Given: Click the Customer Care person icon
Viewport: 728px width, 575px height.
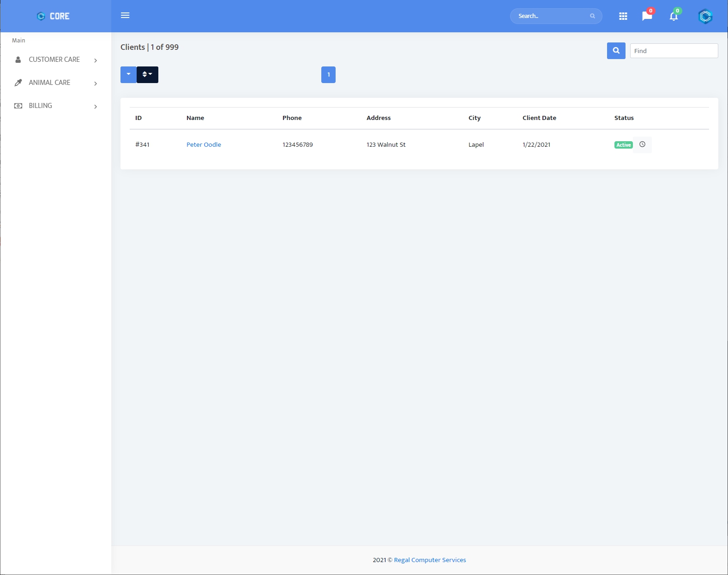Looking at the screenshot, I should pyautogui.click(x=18, y=60).
